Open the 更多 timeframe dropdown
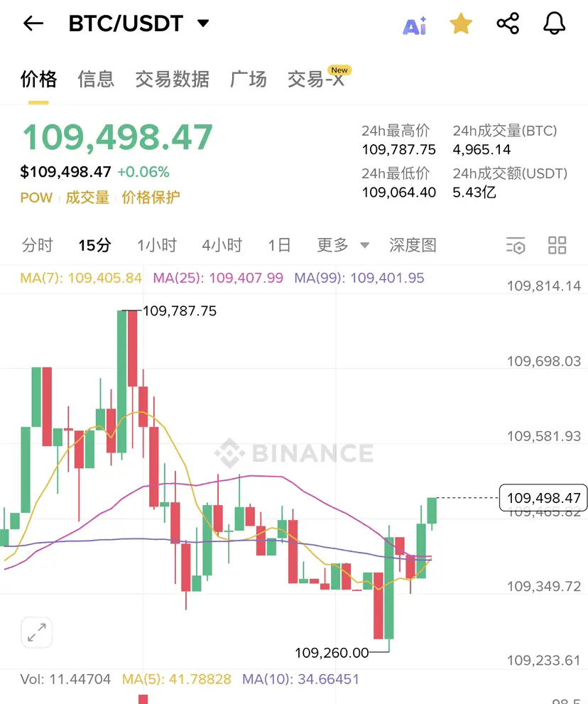This screenshot has width=588, height=704. pos(343,245)
